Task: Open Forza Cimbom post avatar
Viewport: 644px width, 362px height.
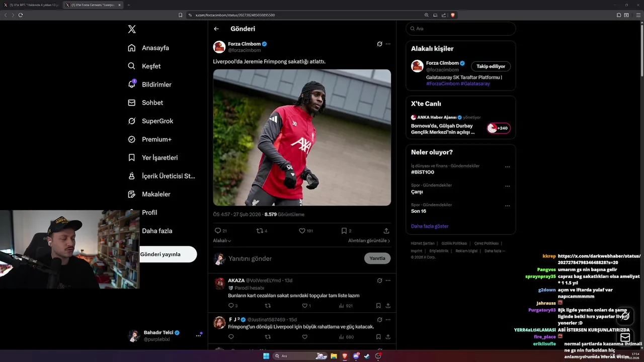Action: coord(219,47)
